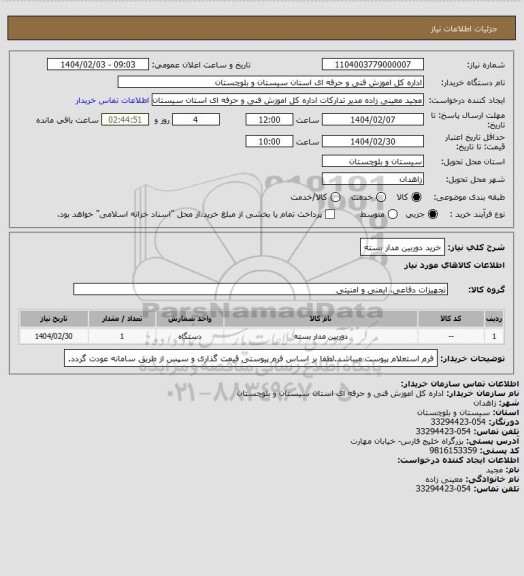Toggle the Islamic treasury payment checkbox

330,214
